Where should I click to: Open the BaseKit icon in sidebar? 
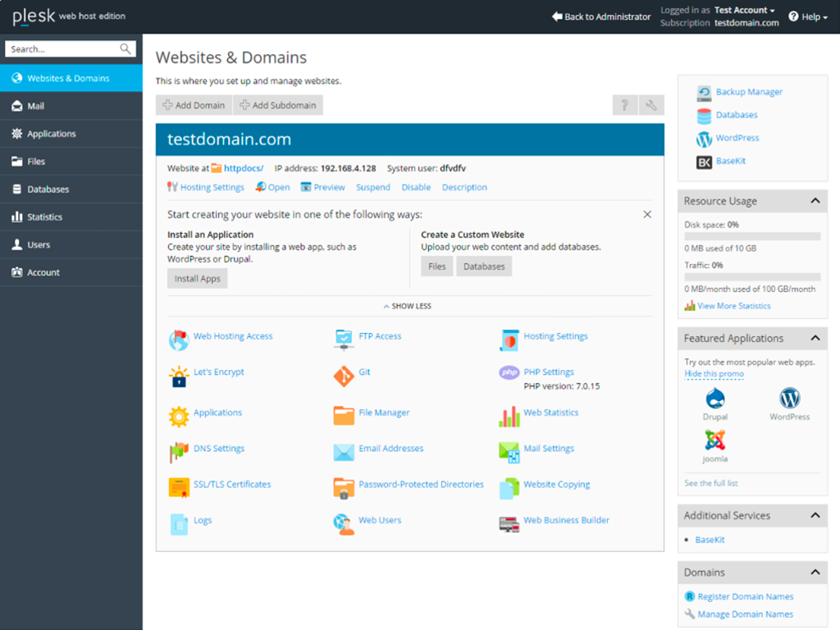704,162
